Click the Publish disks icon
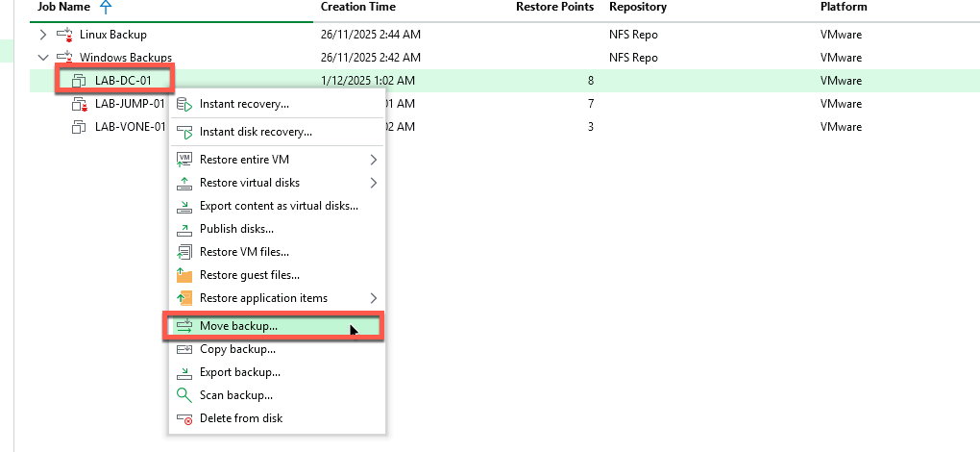The width and height of the screenshot is (980, 452). pyautogui.click(x=184, y=229)
